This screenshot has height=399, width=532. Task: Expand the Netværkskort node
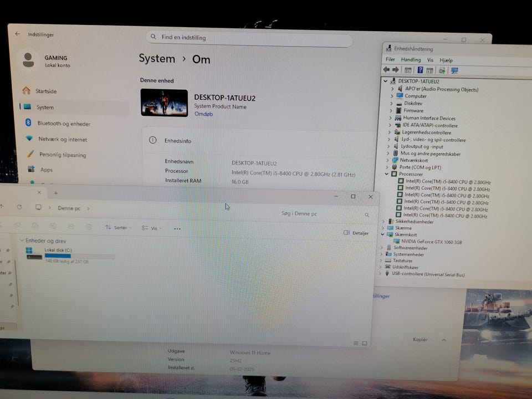click(x=387, y=160)
